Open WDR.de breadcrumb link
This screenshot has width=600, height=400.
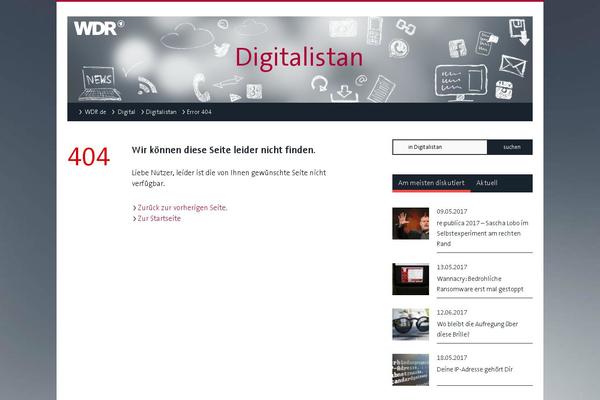pos(95,112)
